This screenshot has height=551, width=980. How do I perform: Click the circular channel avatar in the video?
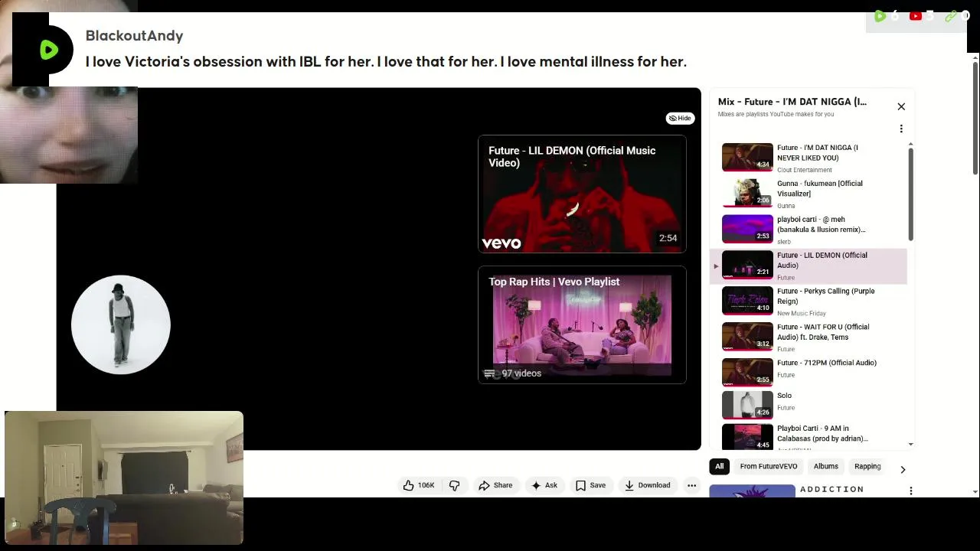(121, 324)
